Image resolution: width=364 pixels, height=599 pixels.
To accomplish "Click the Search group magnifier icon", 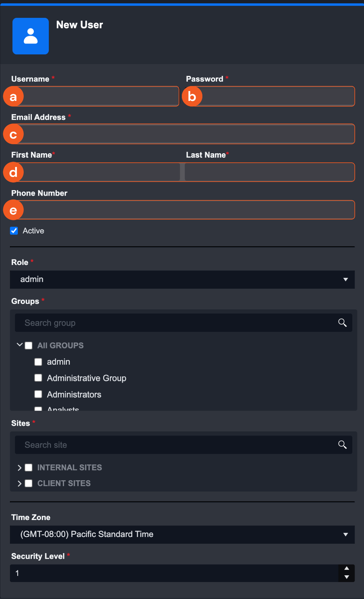I will (342, 323).
